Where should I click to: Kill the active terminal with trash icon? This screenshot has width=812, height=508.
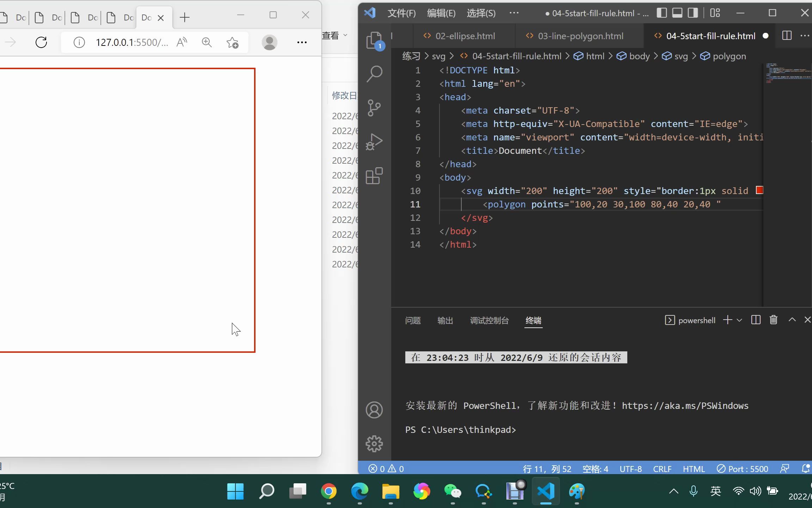pyautogui.click(x=773, y=320)
